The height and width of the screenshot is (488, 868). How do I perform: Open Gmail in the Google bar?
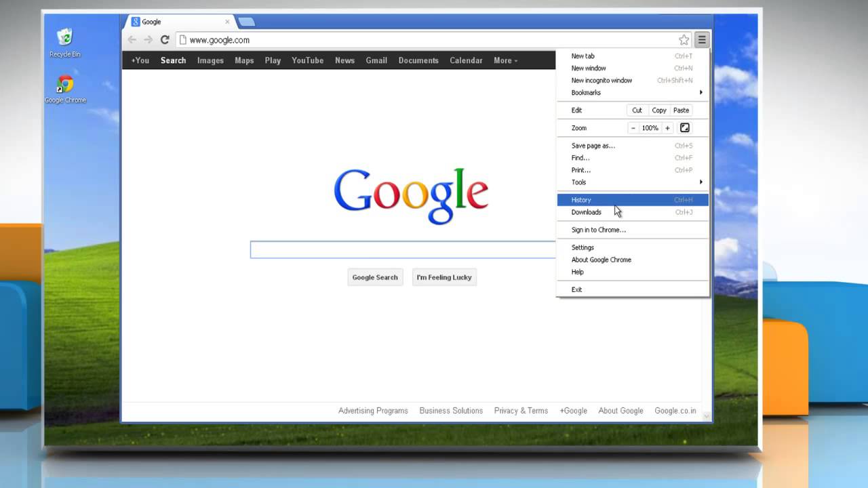click(376, 60)
